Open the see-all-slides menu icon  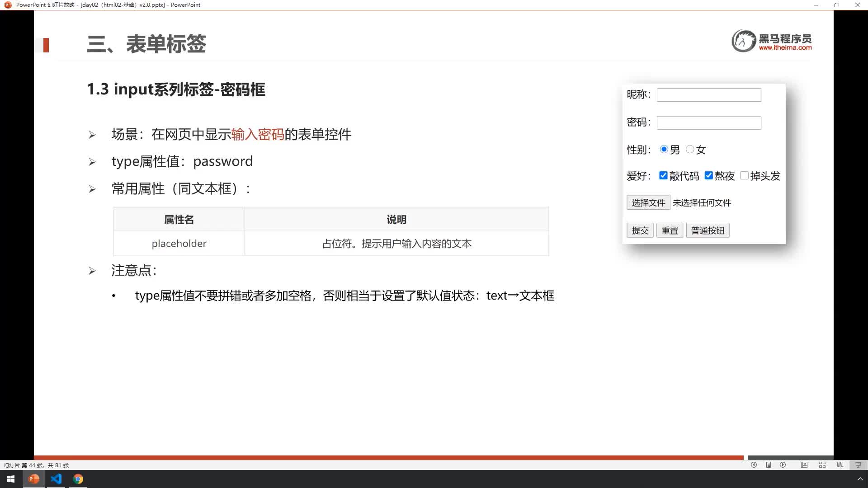coord(768,465)
